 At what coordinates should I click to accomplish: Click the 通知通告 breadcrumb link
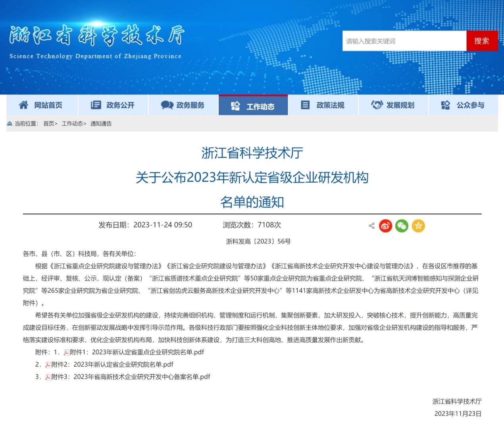(x=101, y=124)
